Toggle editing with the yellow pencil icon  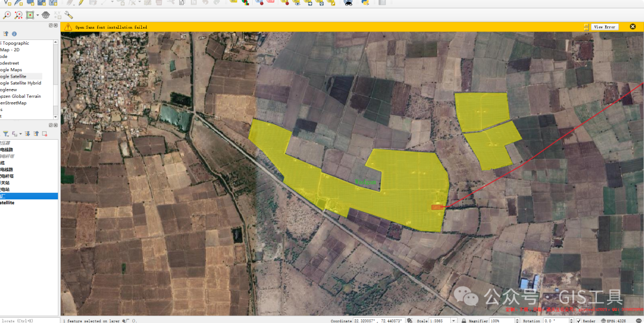point(82,2)
